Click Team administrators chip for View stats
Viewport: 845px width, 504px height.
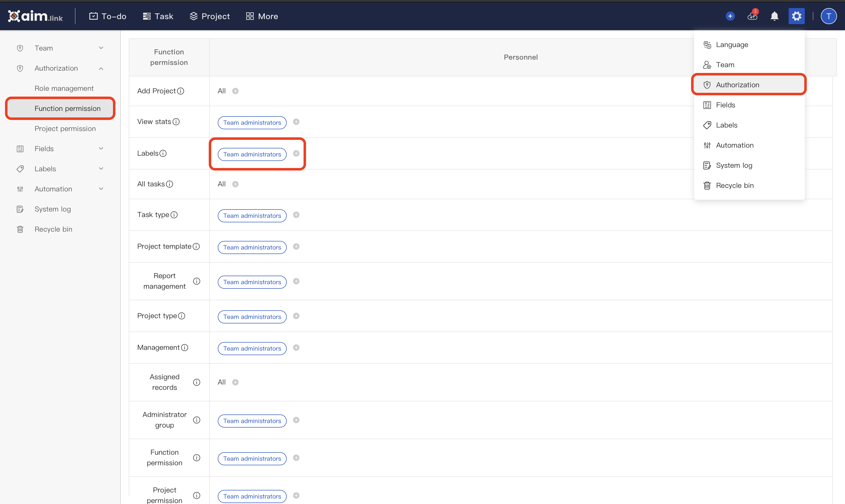pos(252,122)
